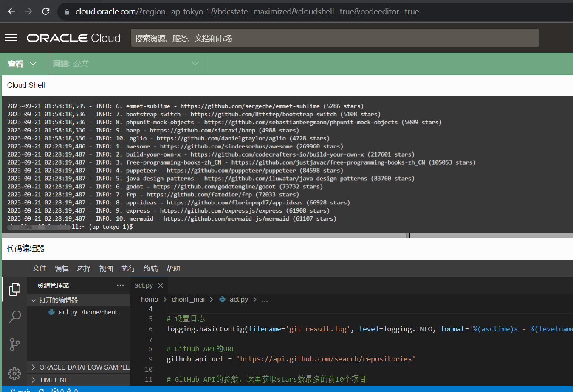Click the panel resize handle between shell and editor
Image resolution: width=573 pixels, height=392 pixels.
(408, 236)
